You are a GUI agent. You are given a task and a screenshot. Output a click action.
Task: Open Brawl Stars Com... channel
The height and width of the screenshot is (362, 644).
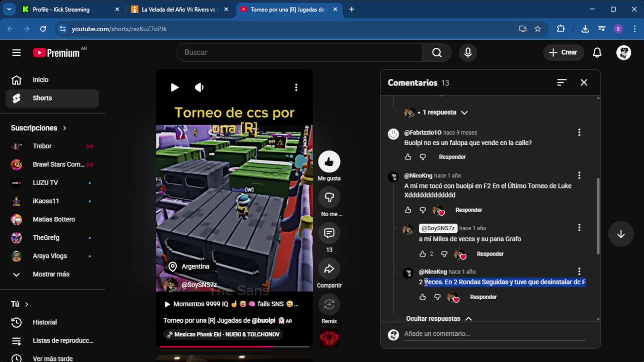(52, 164)
